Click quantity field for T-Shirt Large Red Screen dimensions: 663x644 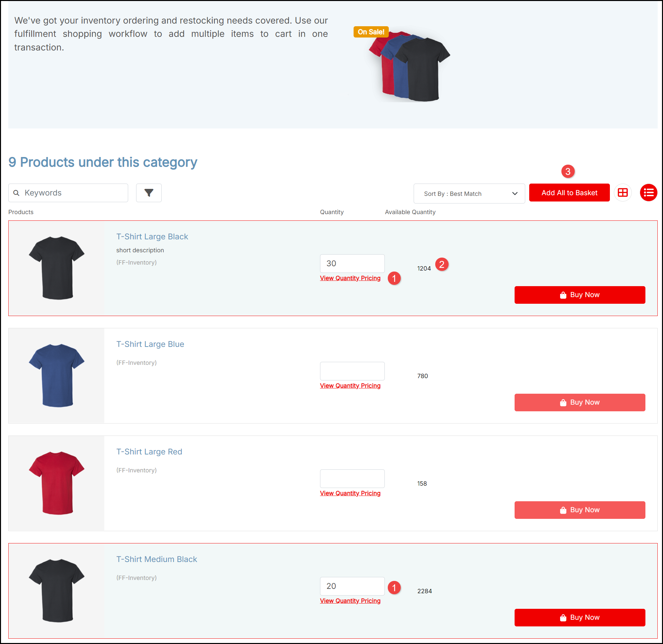tap(352, 479)
